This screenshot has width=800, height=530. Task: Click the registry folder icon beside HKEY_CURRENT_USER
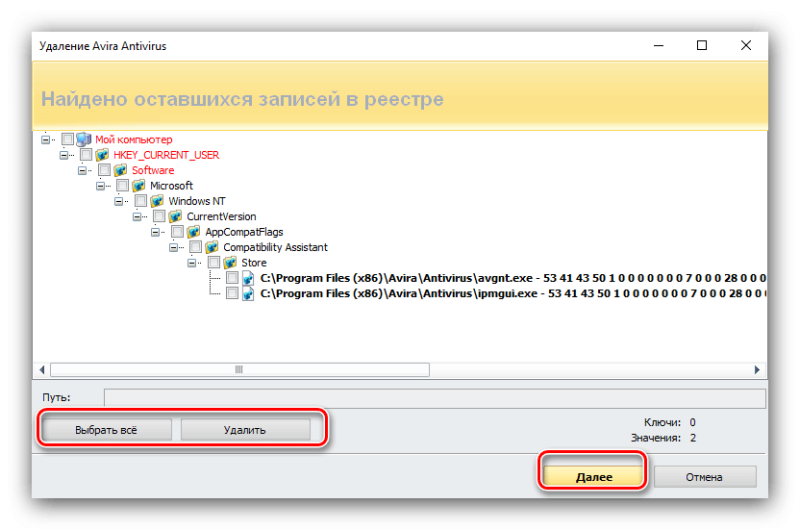click(x=102, y=155)
